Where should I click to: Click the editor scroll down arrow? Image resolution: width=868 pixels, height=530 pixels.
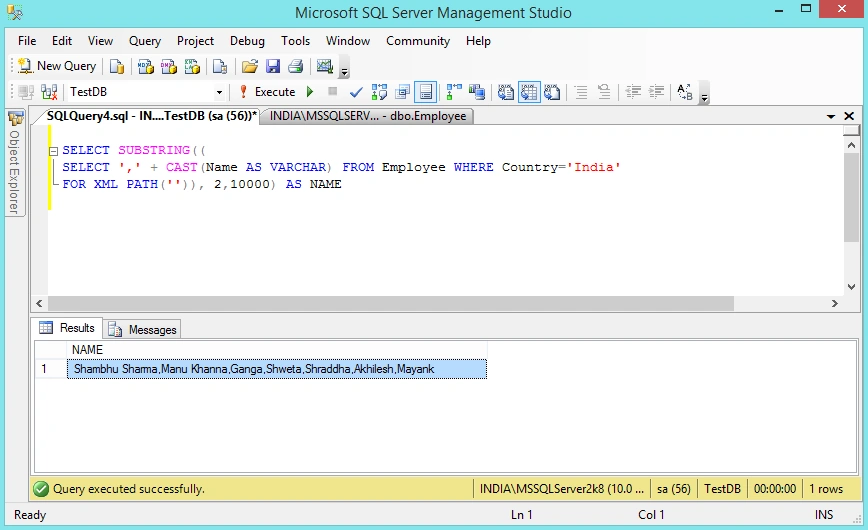click(x=851, y=287)
